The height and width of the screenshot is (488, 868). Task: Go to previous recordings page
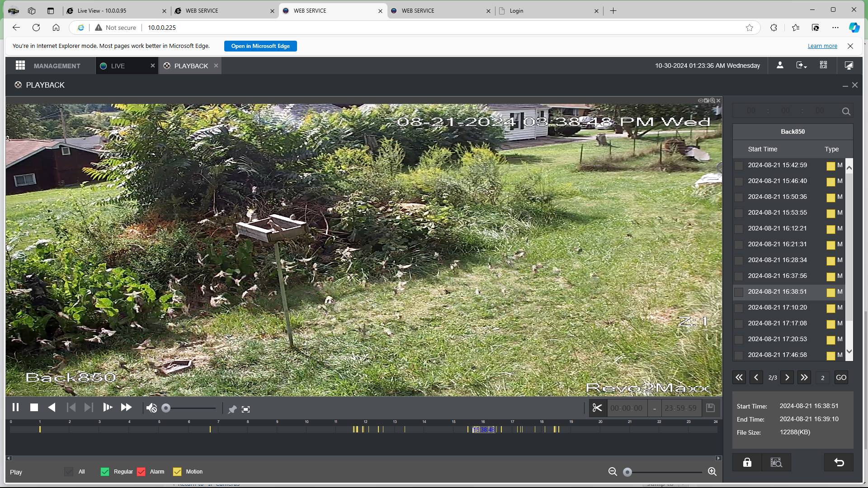coord(756,377)
